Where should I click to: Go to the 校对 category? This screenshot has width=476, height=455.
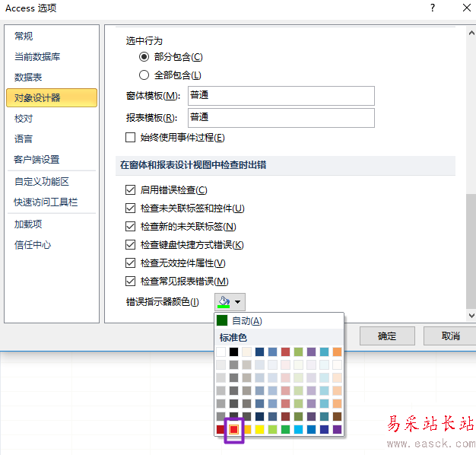click(52, 119)
